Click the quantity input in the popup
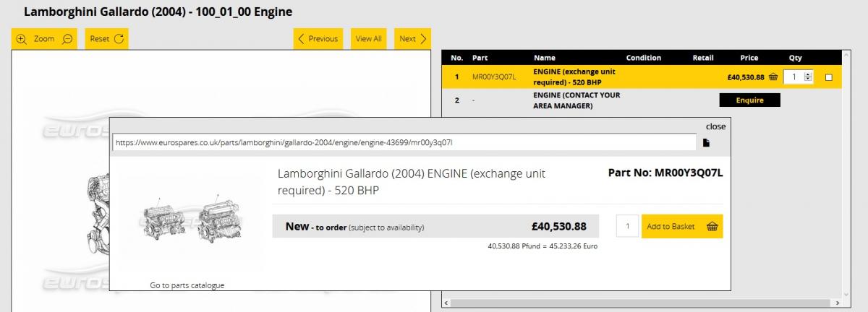The image size is (868, 312). [x=627, y=227]
